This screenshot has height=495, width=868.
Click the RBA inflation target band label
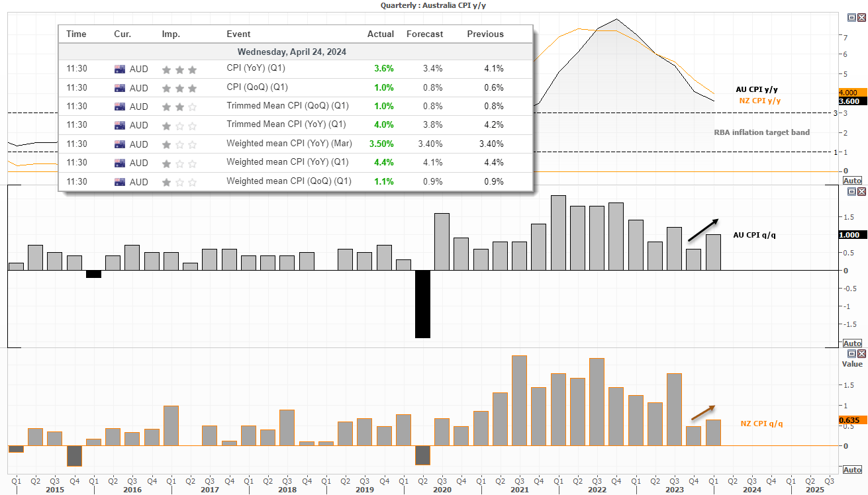click(x=761, y=132)
